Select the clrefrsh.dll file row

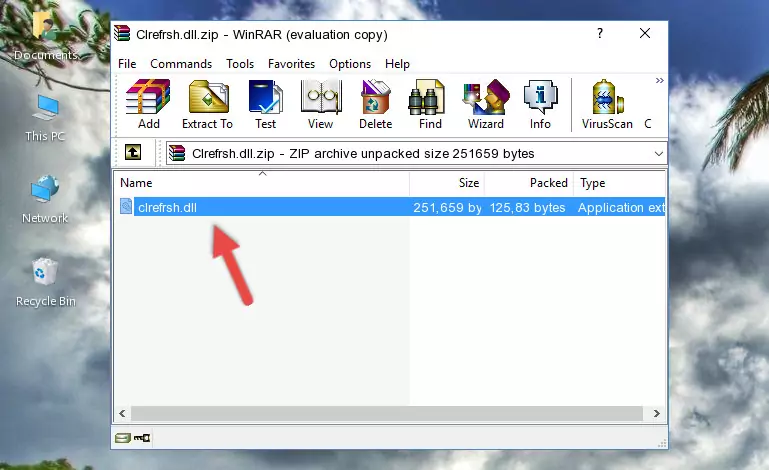390,207
